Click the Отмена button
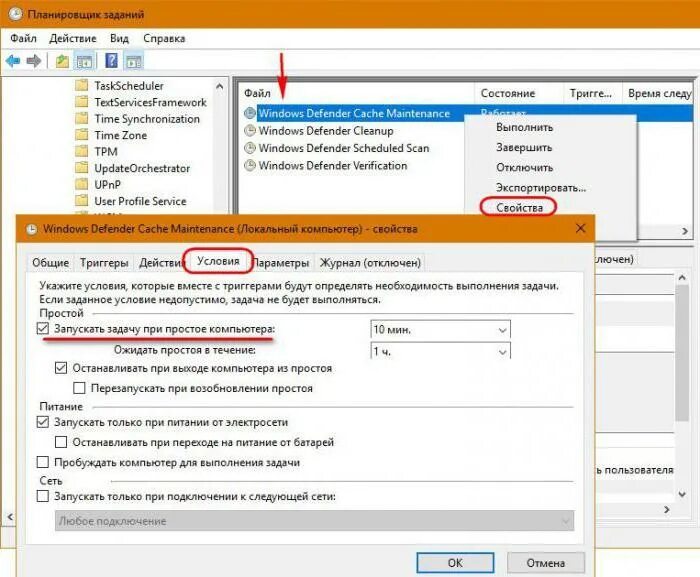700x577 pixels. (x=546, y=563)
